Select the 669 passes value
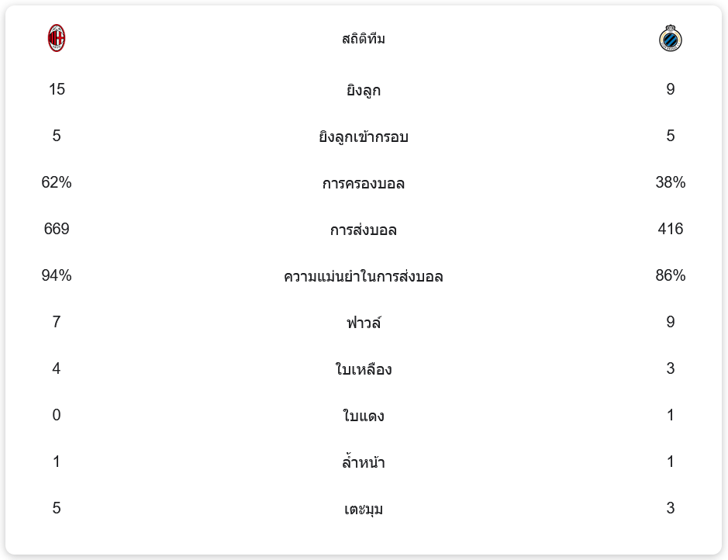 [x=57, y=229]
